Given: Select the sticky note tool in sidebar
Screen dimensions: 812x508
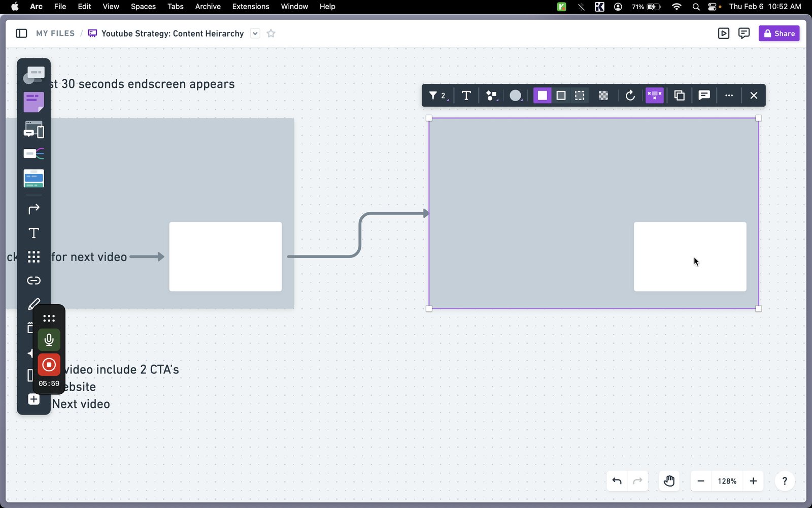Looking at the screenshot, I should click(33, 102).
